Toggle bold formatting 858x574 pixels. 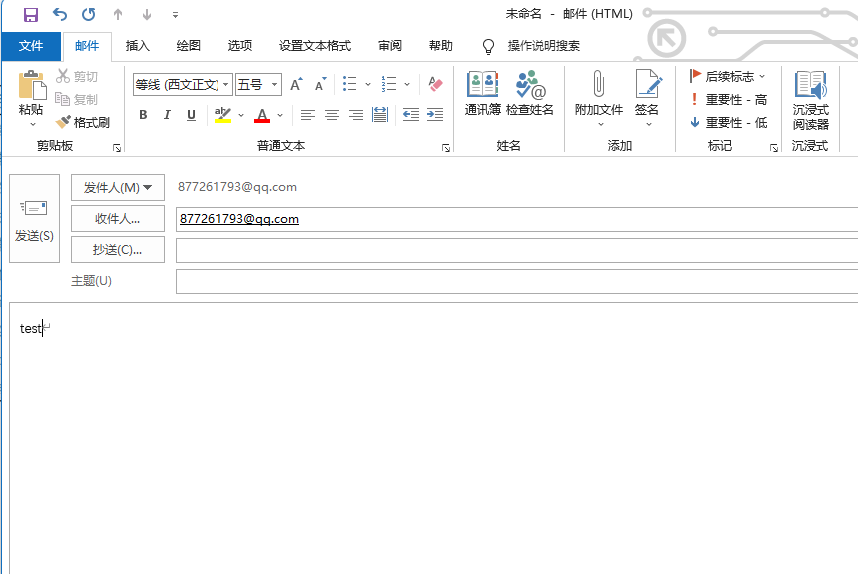click(143, 115)
